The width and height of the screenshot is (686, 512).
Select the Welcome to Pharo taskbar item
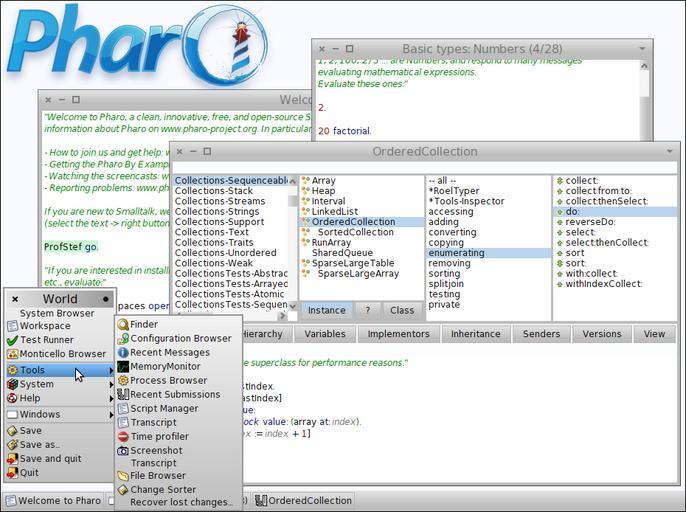[x=52, y=501]
